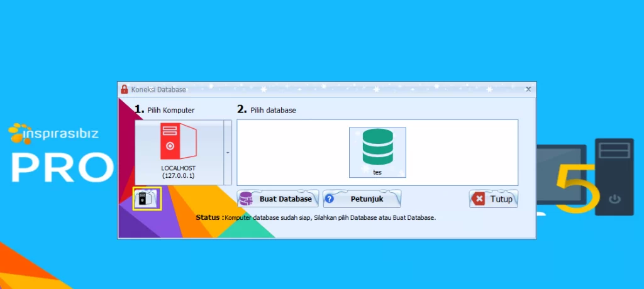Click the purple database icon on Buat Database
Image resolution: width=644 pixels, height=289 pixels.
point(247,199)
